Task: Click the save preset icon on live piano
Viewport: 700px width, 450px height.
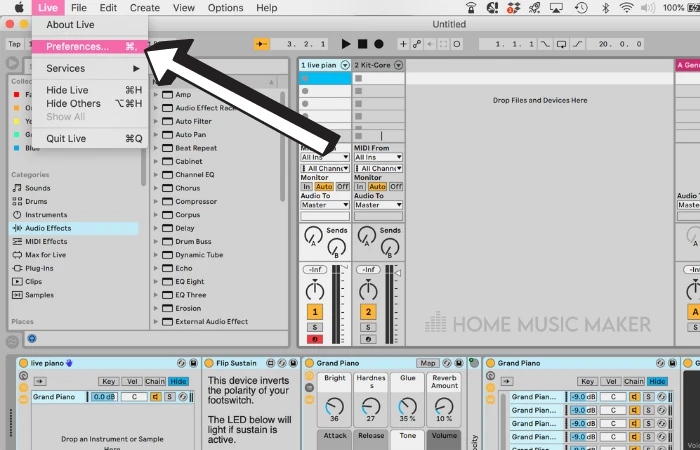Action: [x=193, y=363]
